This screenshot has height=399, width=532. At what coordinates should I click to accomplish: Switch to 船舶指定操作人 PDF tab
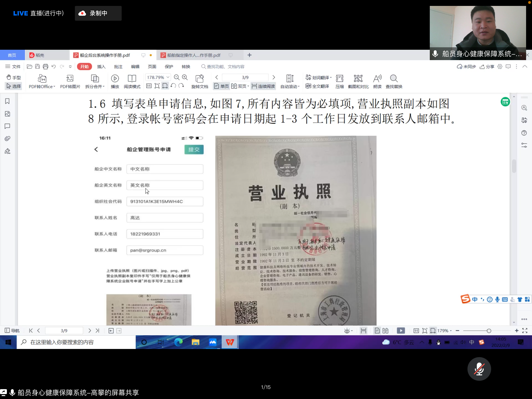[x=194, y=55]
